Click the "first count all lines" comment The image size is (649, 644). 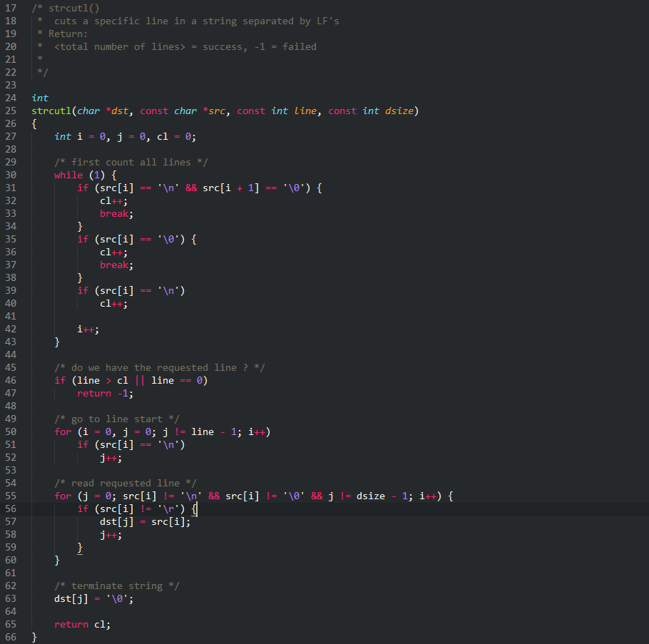131,162
